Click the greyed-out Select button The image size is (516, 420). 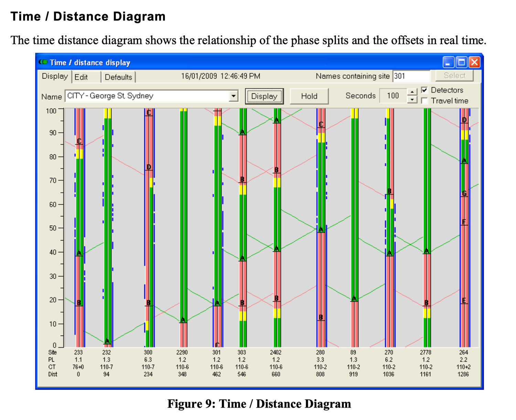pyautogui.click(x=454, y=76)
